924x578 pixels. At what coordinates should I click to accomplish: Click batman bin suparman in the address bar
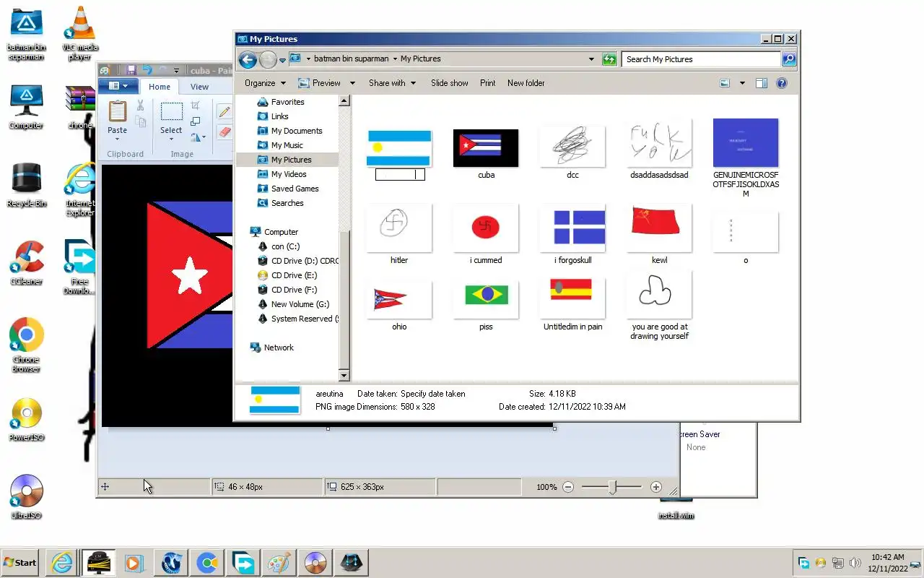[x=352, y=59]
